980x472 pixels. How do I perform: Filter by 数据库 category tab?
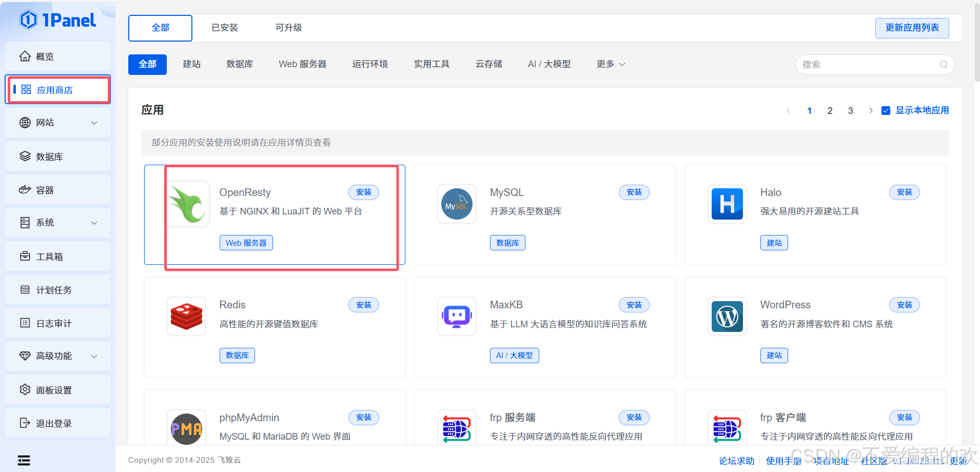click(x=240, y=64)
